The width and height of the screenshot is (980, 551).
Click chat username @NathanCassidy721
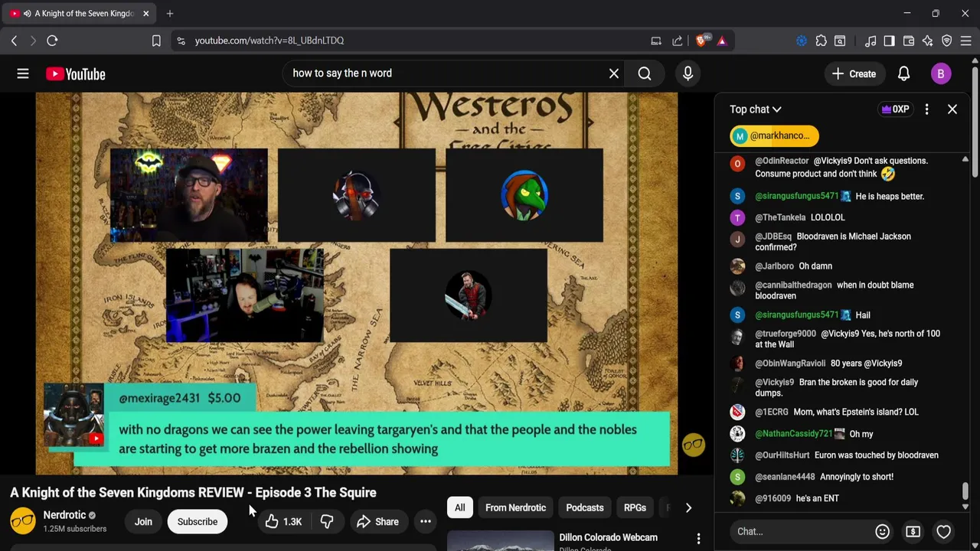pos(793,434)
